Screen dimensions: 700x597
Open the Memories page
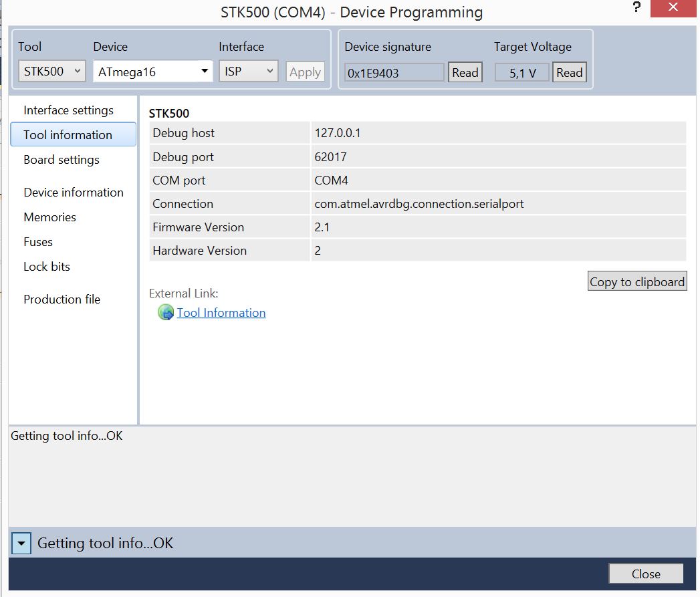coord(49,217)
